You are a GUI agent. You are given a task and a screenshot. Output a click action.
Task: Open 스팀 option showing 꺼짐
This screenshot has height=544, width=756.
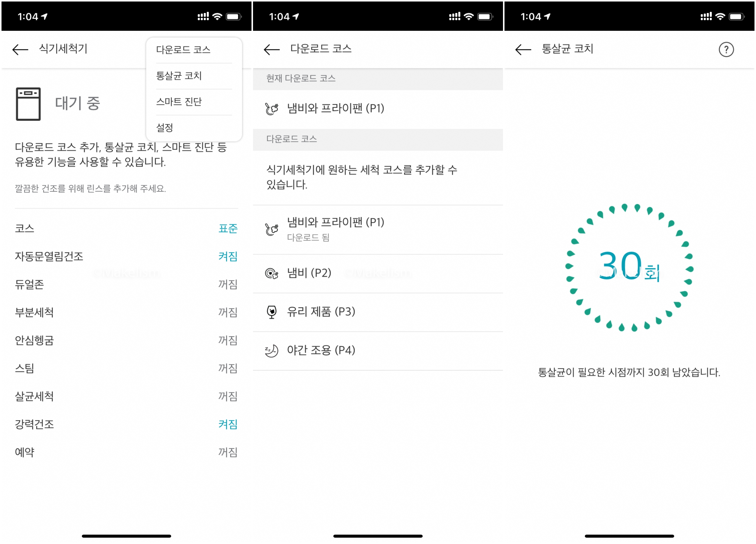coord(228,368)
